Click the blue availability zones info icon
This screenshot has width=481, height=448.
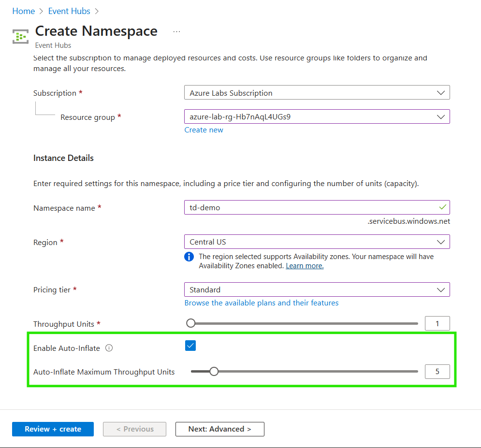click(189, 257)
